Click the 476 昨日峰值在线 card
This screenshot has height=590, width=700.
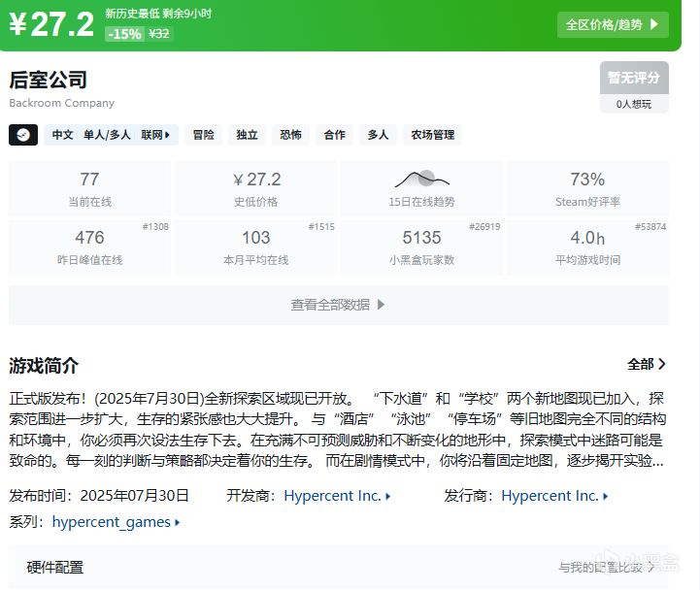point(89,246)
